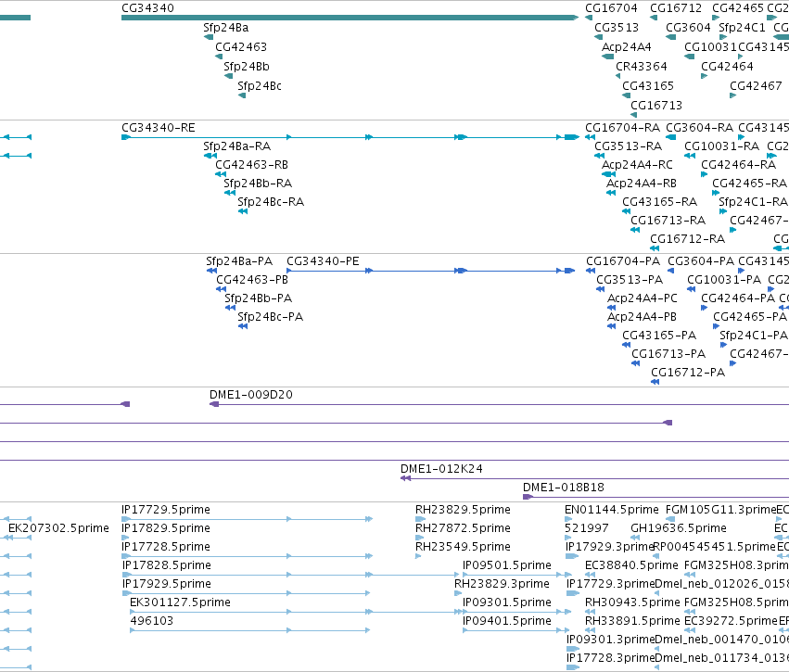Click the CG42463 gene feature label

click(x=240, y=47)
